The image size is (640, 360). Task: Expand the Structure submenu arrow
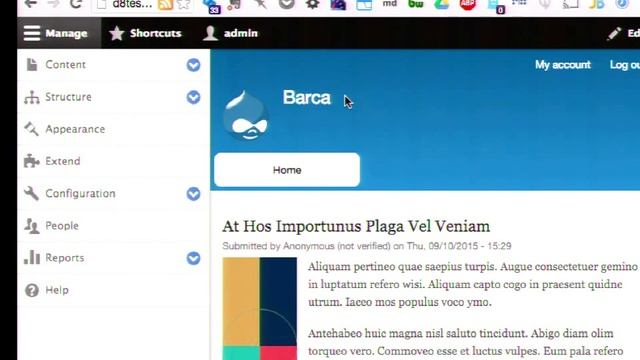193,97
